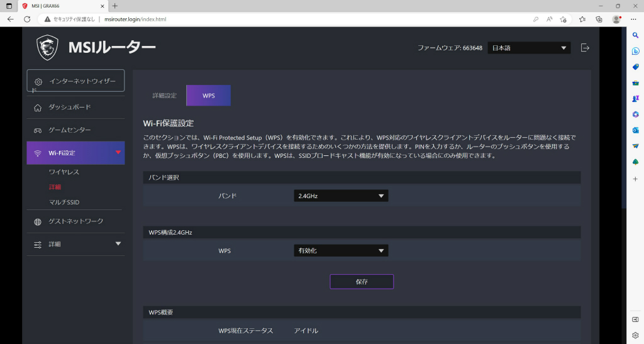Click the password key icon in address bar
This screenshot has height=344, width=644.
point(536,19)
